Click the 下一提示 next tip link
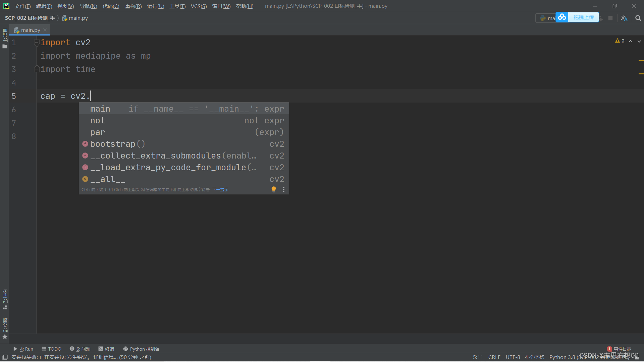Screen dimensions: 644x362 click(x=220, y=190)
